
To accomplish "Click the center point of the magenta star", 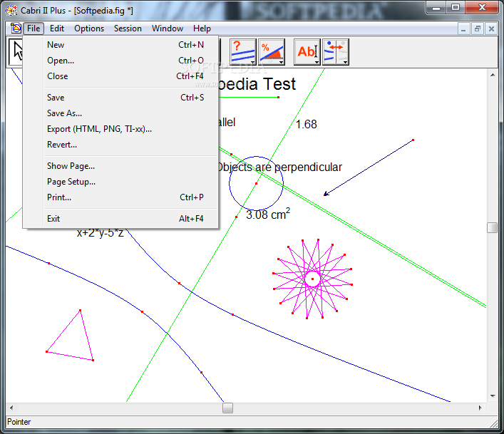I will (312, 279).
